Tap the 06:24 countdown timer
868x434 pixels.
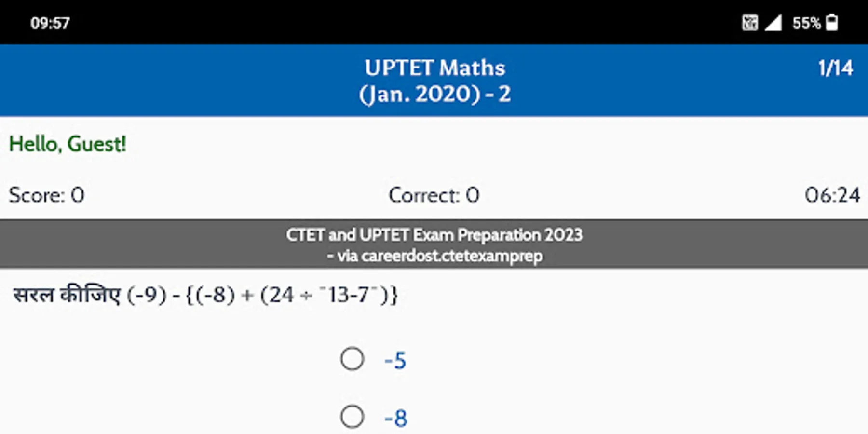(x=832, y=195)
